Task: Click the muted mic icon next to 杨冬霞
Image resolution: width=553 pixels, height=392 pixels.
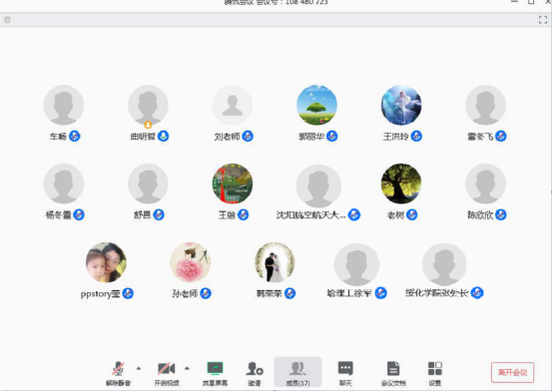Action: coord(79,214)
